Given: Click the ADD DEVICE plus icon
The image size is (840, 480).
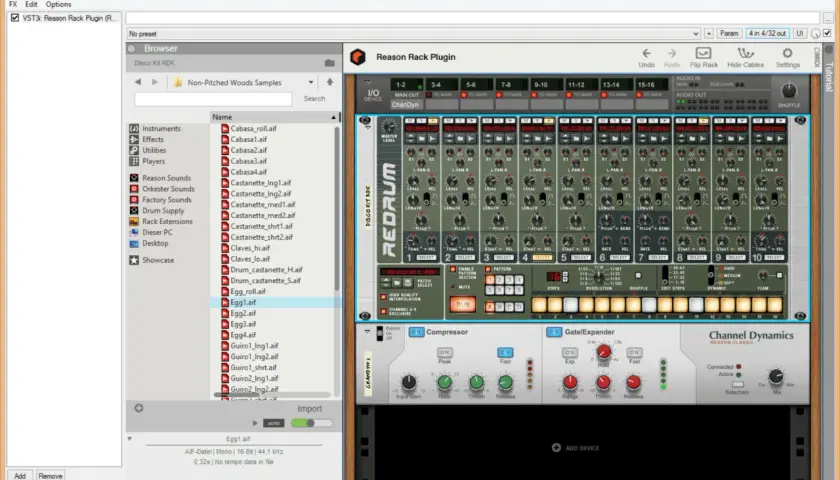Looking at the screenshot, I should [x=556, y=447].
